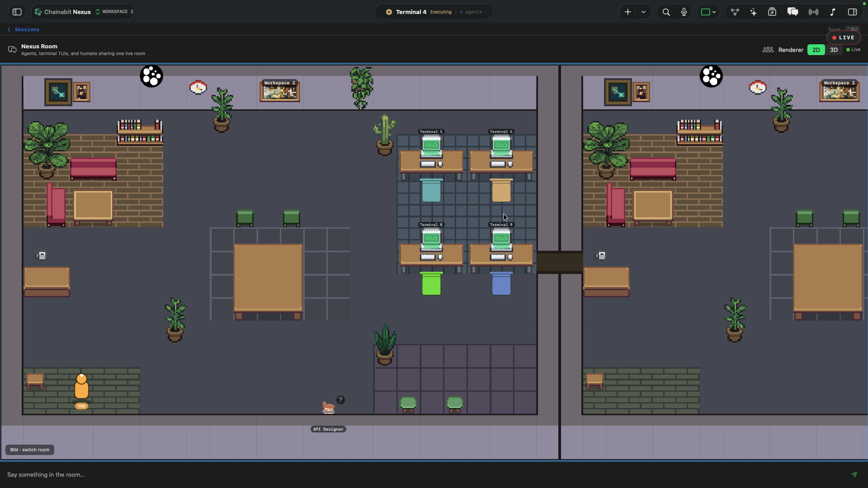Screen dimensions: 868x488
Task: Focus the Say something in the room input
Action: pos(425,474)
